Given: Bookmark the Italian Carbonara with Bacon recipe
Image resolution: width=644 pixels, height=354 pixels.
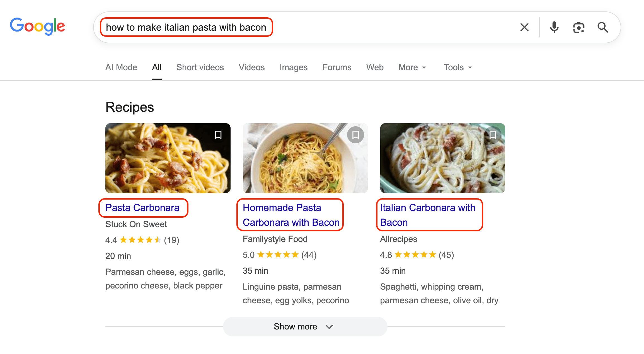Looking at the screenshot, I should coord(493,135).
